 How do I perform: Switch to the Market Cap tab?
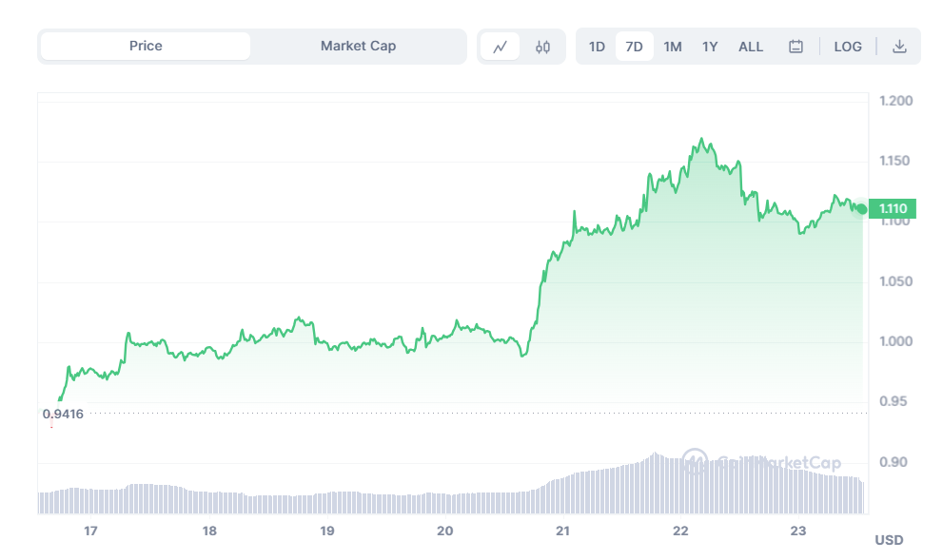coord(358,46)
